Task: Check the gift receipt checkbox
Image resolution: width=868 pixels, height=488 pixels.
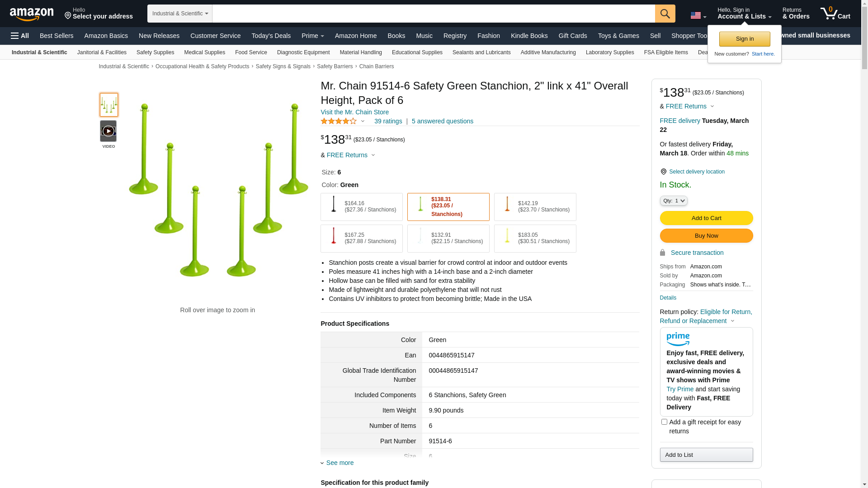Action: (x=664, y=422)
